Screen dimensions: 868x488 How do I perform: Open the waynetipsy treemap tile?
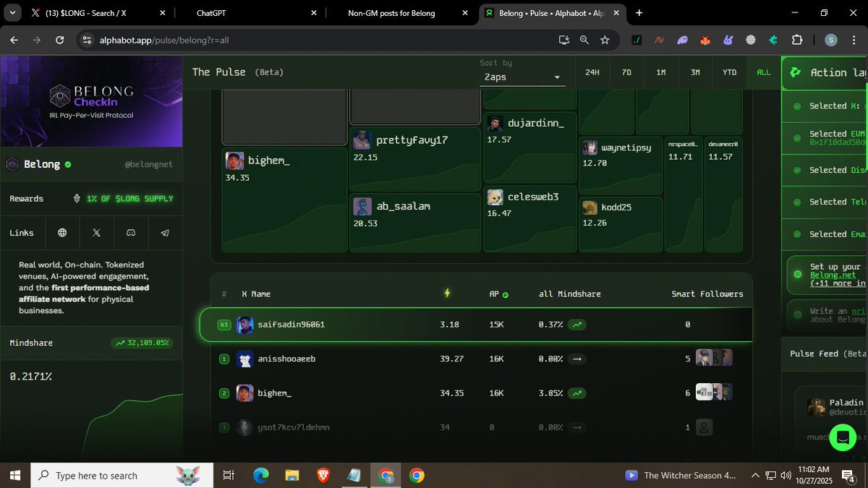[621, 166]
